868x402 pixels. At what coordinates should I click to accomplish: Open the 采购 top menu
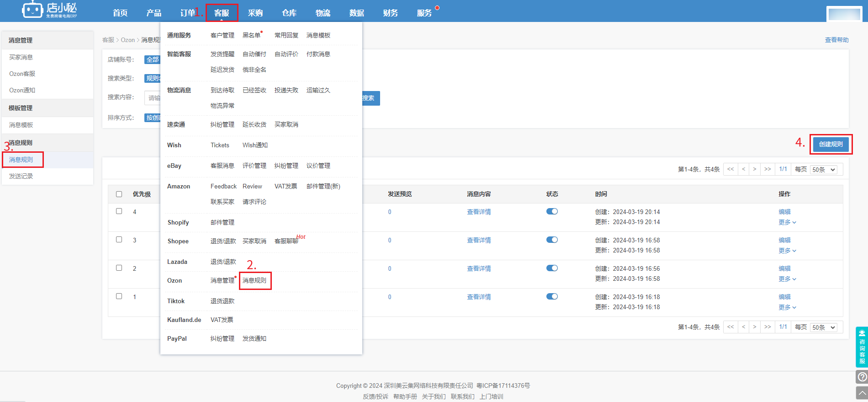[255, 13]
